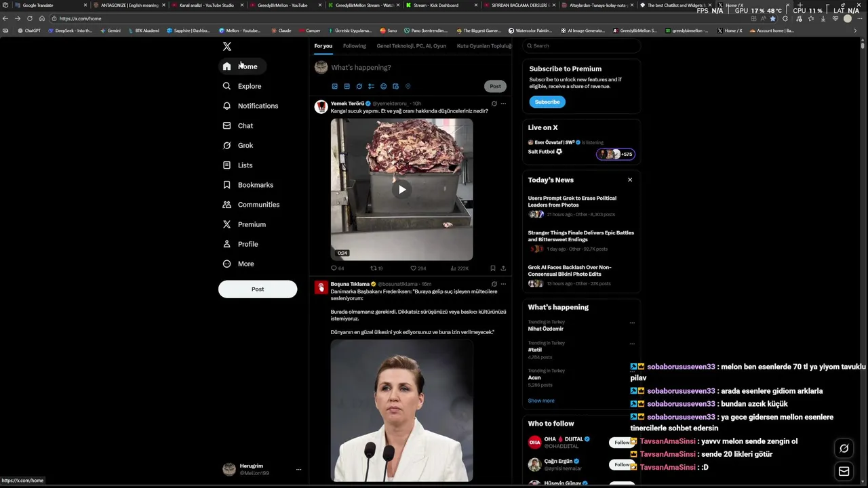Open the three-dot menu for the Nihat Özdemir trend
868x488 pixels.
pyautogui.click(x=632, y=323)
